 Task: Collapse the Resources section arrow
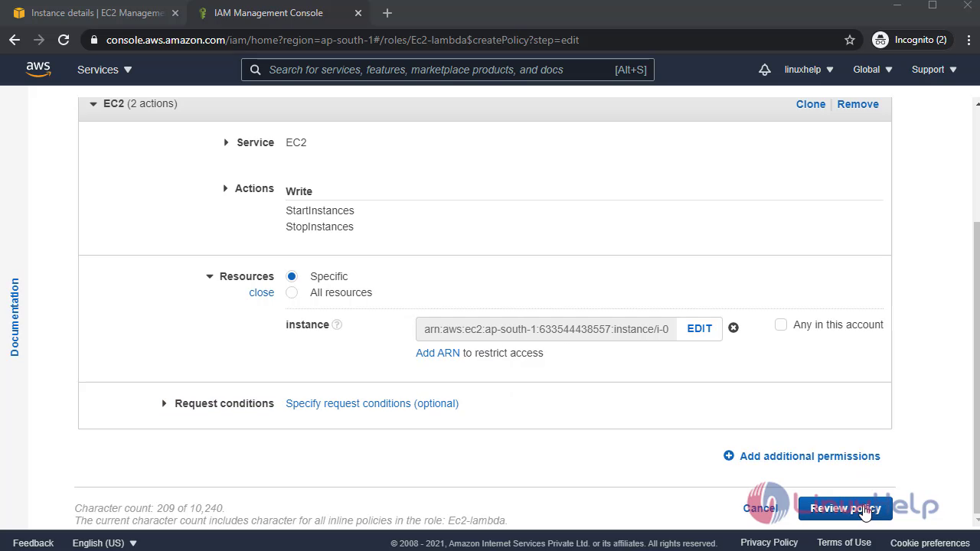point(210,276)
